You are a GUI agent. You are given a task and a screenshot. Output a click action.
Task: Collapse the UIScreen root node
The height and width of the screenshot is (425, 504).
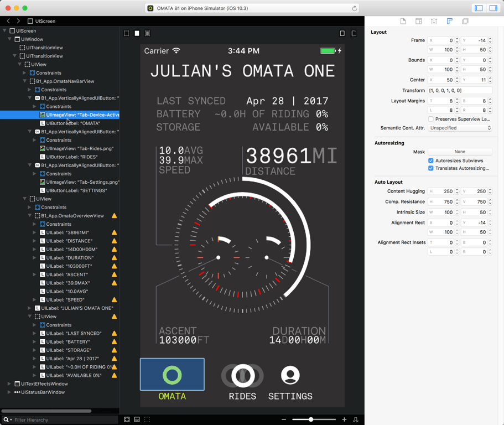(x=5, y=30)
